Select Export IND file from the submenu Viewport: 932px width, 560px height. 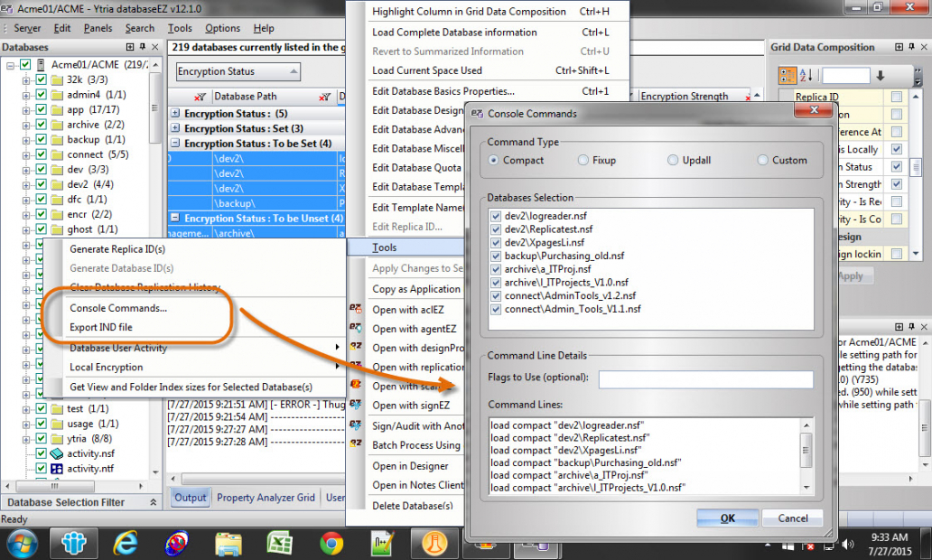[x=101, y=327]
